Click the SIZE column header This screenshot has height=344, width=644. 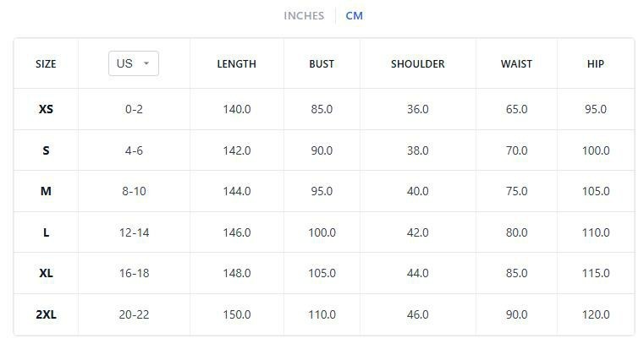tap(46, 64)
